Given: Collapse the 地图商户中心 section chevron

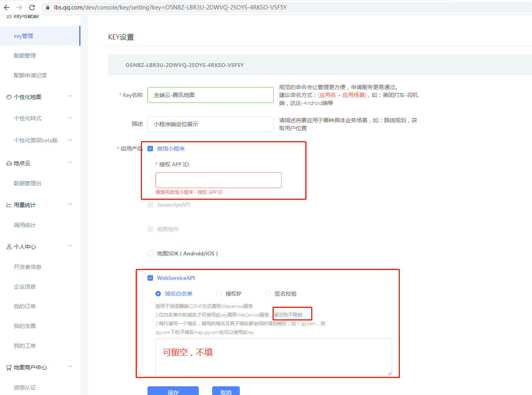Looking at the screenshot, I should [70, 367].
